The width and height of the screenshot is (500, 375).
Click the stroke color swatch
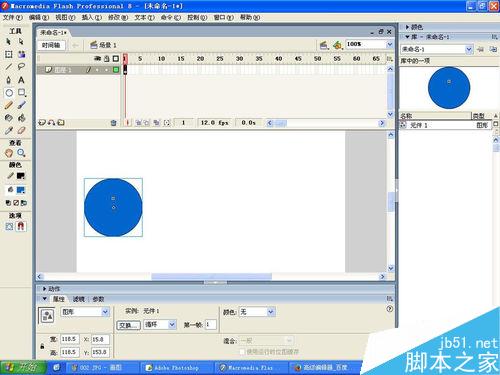pos(21,176)
